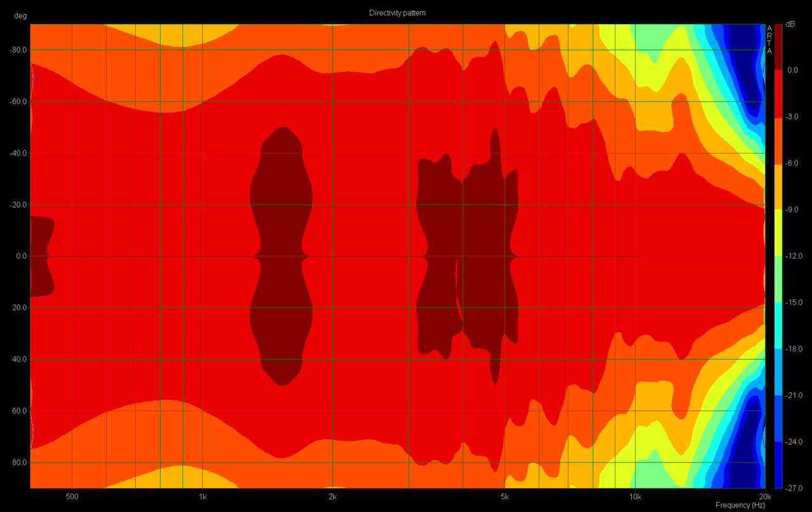The height and width of the screenshot is (512, 812).
Task: Click the 20k frequency axis tick label
Action: click(x=764, y=496)
